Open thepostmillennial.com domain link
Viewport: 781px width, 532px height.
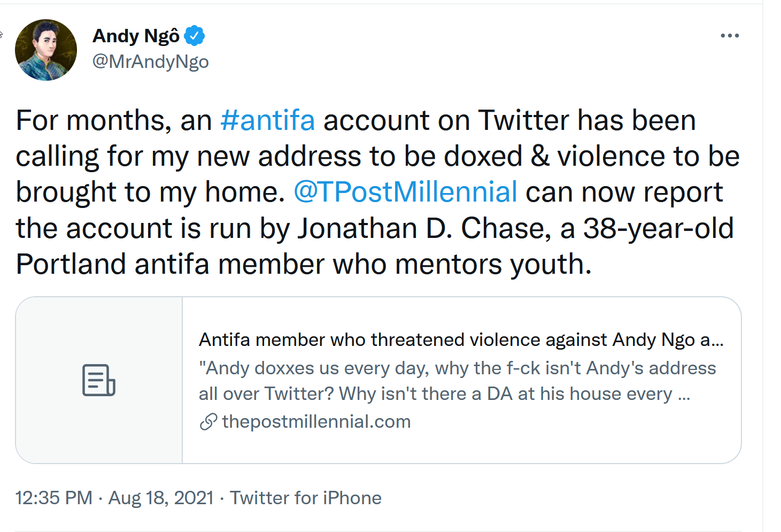pos(316,422)
